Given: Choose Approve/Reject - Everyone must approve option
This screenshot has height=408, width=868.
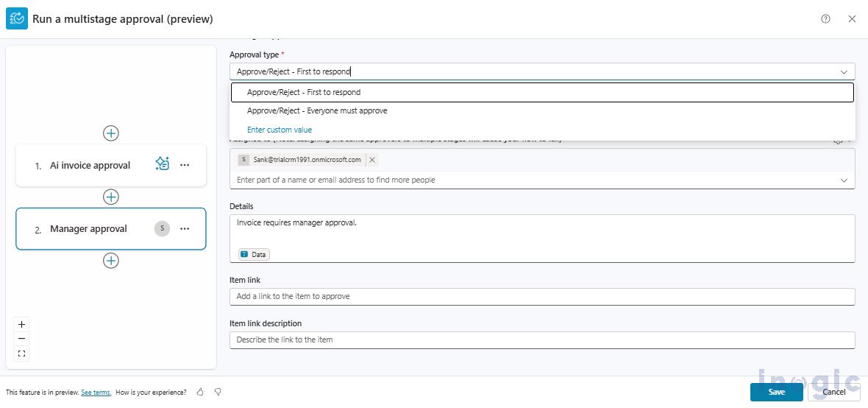Looking at the screenshot, I should [x=542, y=111].
